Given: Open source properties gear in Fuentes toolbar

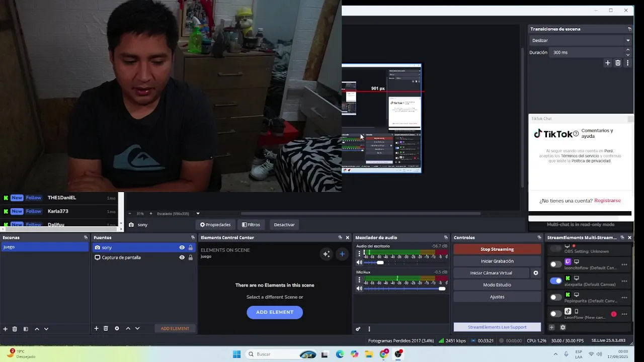Looking at the screenshot, I should coord(117,328).
